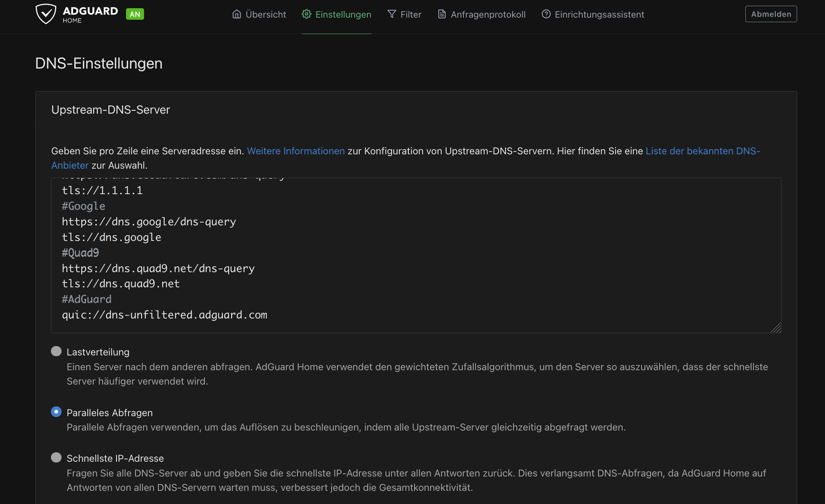Click the gear icon beside Einstellungen
The width and height of the screenshot is (825, 504).
click(306, 14)
